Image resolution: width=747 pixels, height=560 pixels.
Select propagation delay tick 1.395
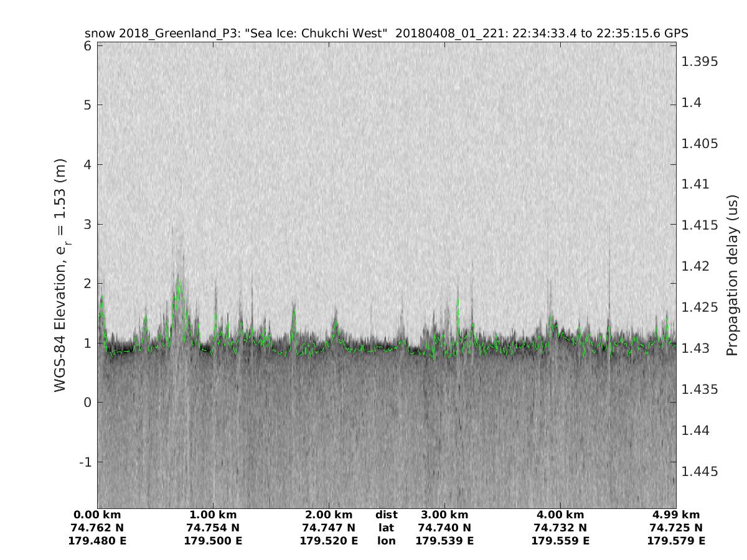coord(700,62)
